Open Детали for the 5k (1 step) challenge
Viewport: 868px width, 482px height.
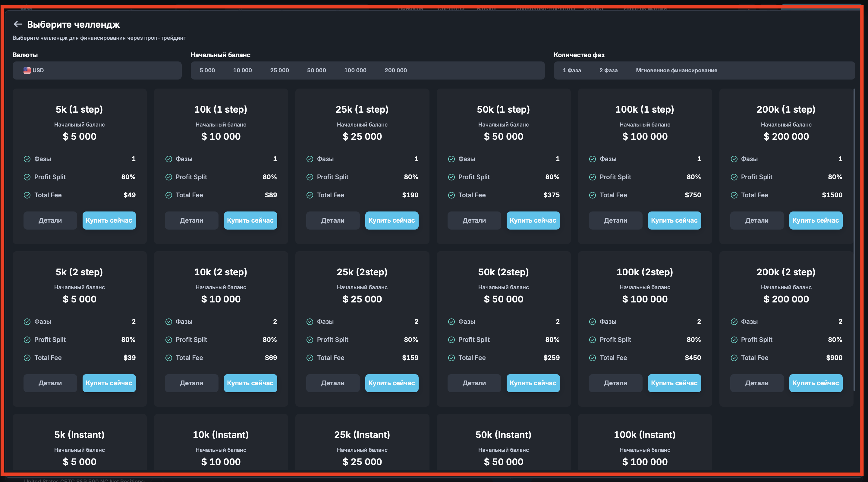pos(50,220)
